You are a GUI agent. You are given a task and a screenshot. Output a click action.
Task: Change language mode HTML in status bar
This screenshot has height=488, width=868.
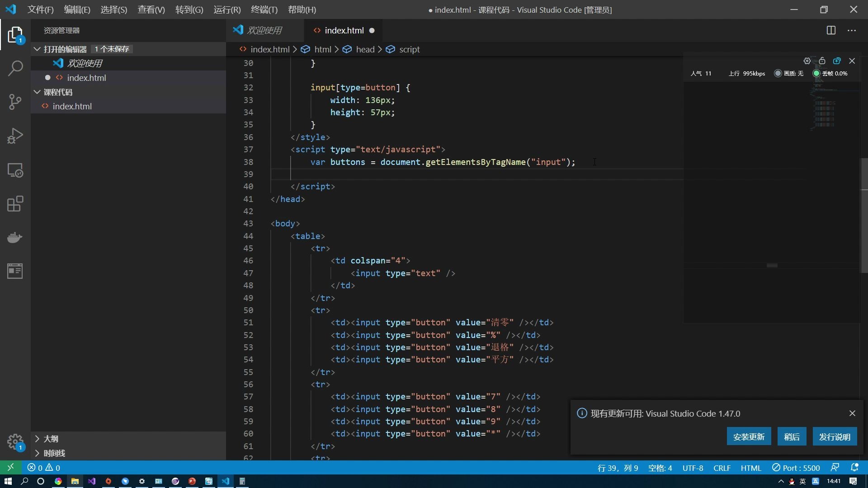[x=750, y=468]
